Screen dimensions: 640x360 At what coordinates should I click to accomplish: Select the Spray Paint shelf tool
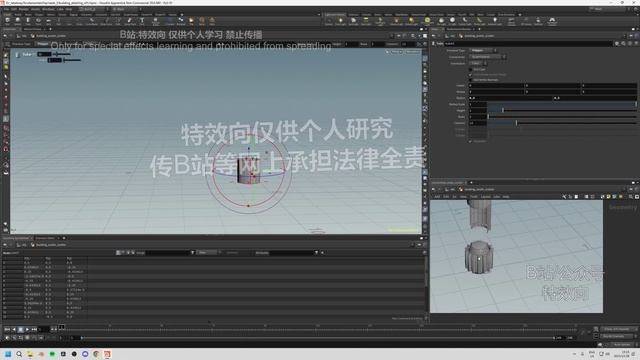coord(130,21)
